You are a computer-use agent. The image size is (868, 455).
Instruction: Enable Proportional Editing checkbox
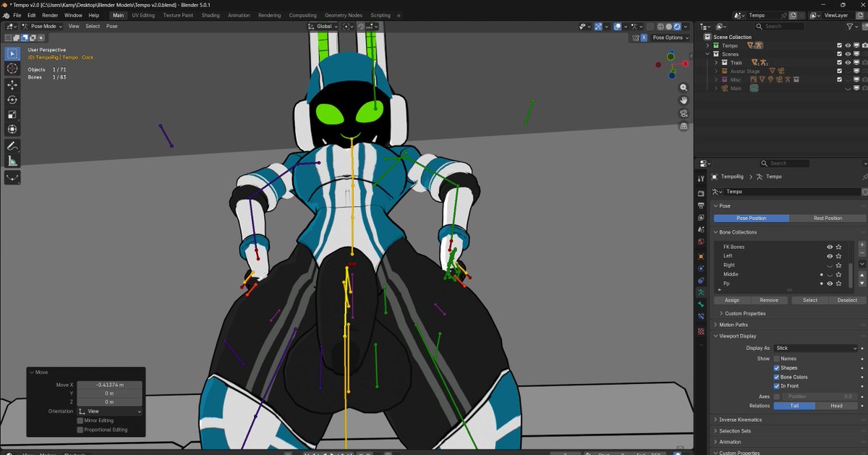(80, 430)
